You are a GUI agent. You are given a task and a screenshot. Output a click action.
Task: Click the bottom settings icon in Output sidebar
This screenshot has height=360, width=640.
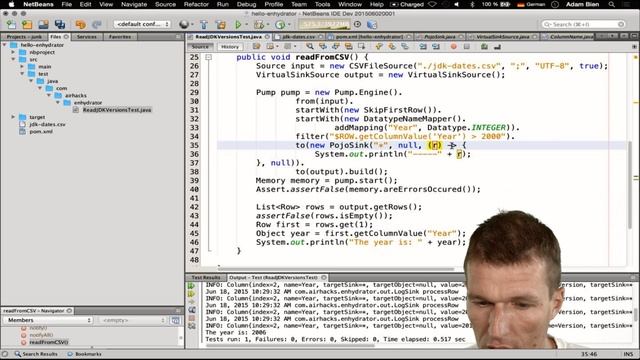(191, 326)
